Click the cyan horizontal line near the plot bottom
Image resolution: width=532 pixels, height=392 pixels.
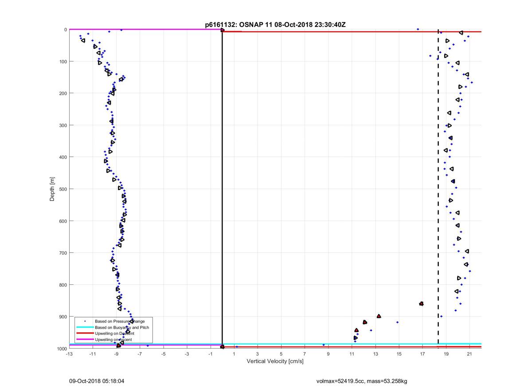coord(275,344)
